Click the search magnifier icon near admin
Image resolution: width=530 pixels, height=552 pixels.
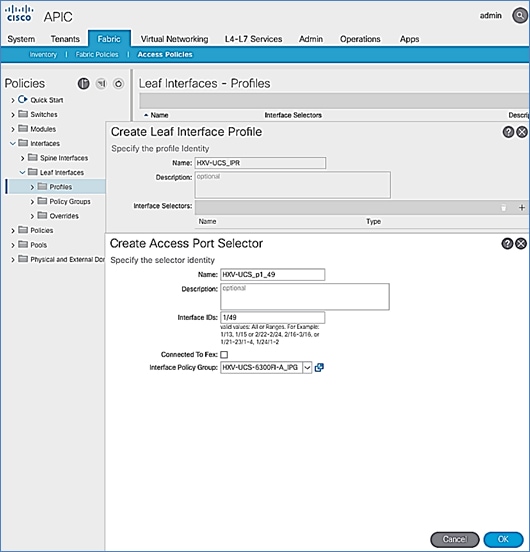(x=519, y=16)
